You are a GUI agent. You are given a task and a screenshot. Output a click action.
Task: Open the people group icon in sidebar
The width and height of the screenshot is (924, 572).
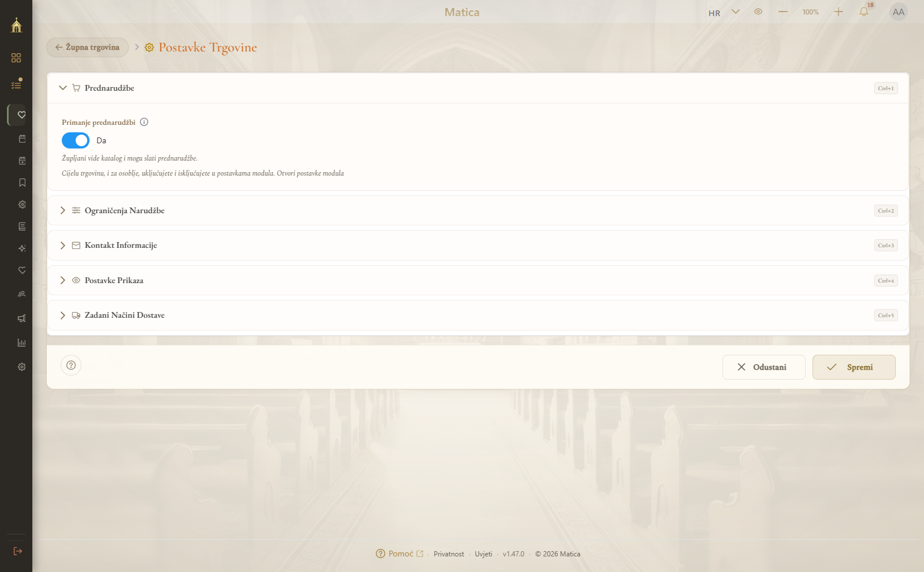point(22,294)
